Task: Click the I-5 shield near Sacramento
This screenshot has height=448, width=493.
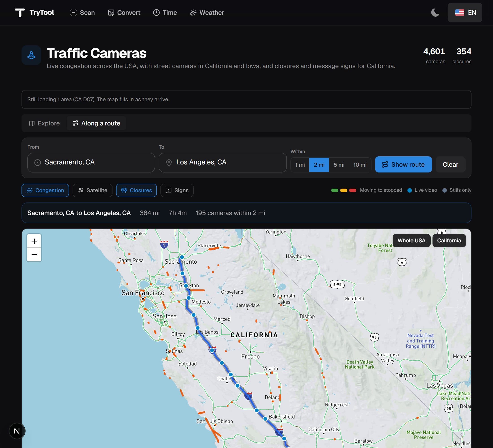Action: [164, 245]
